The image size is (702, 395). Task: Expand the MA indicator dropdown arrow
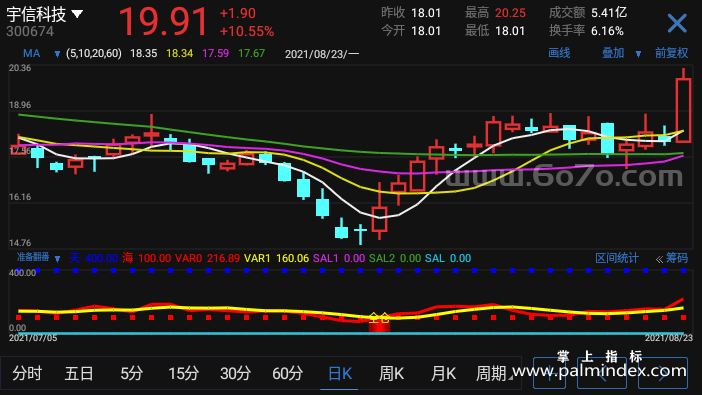pyautogui.click(x=57, y=54)
